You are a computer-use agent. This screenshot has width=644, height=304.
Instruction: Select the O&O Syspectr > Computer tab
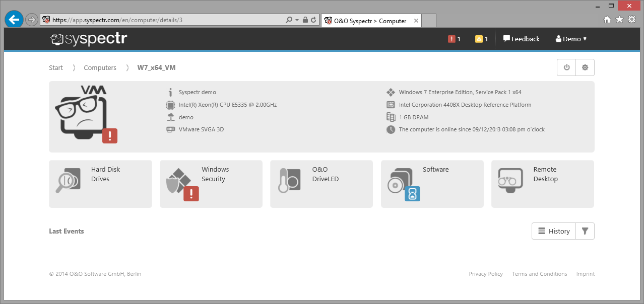point(370,21)
